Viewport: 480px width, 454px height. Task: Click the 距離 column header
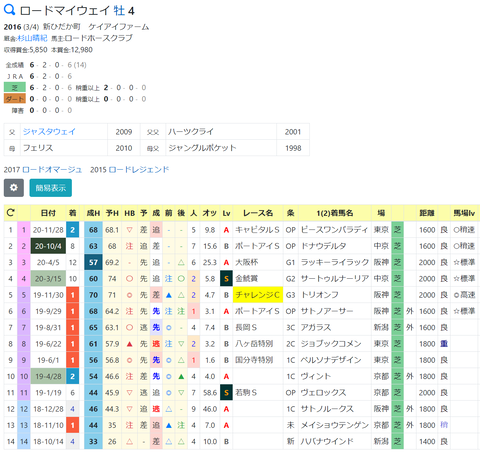click(x=427, y=213)
